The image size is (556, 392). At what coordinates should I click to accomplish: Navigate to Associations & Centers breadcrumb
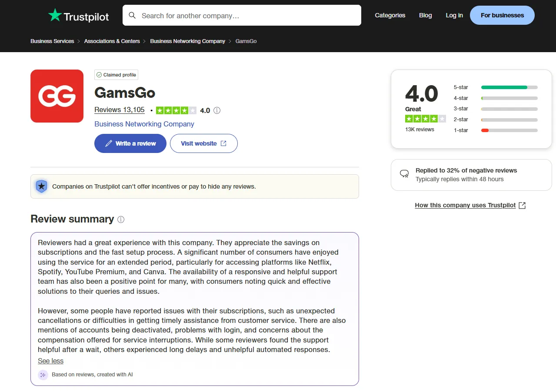click(x=112, y=41)
